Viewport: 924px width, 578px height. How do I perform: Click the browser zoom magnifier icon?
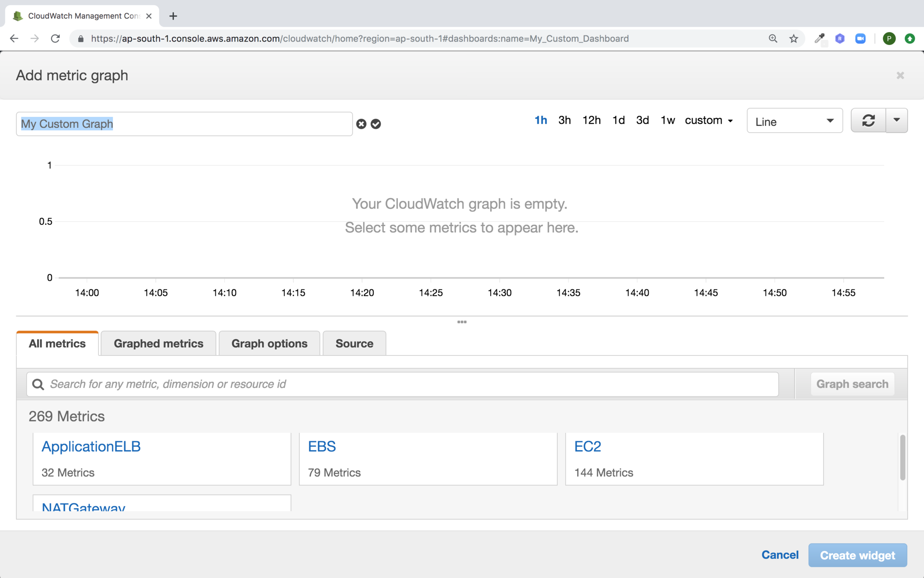point(773,39)
